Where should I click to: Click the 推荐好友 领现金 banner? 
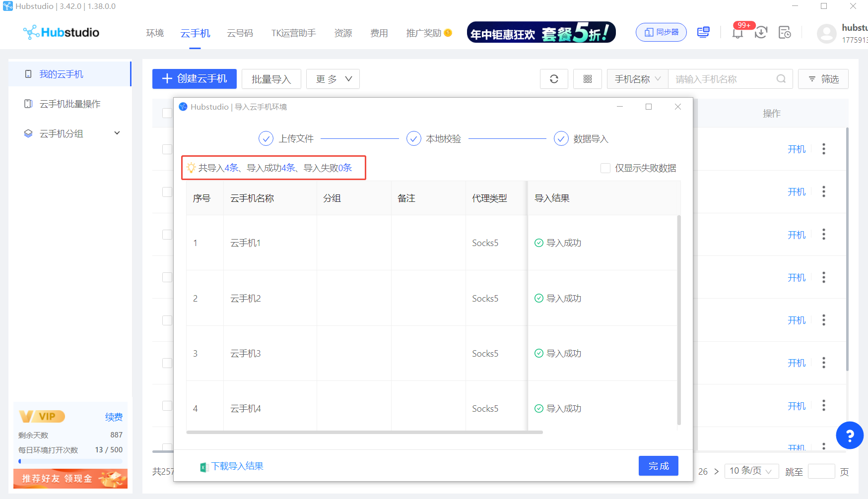click(x=70, y=479)
